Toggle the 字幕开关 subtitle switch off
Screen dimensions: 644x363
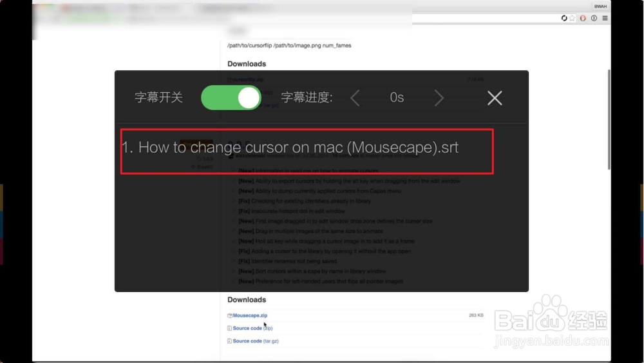[x=231, y=98]
